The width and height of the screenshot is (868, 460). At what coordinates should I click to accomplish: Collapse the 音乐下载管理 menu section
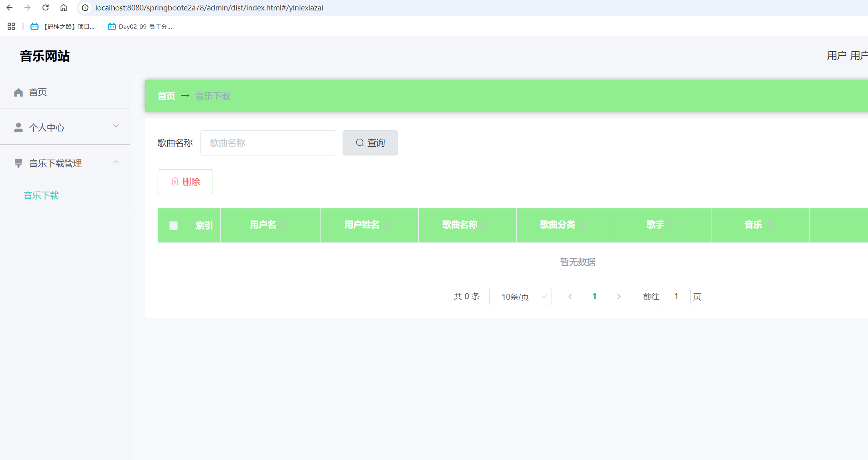(116, 162)
